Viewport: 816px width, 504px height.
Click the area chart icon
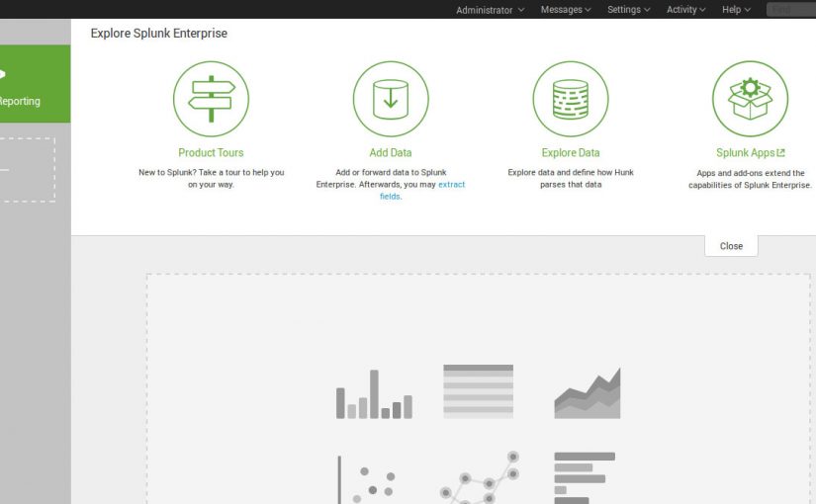coord(587,393)
